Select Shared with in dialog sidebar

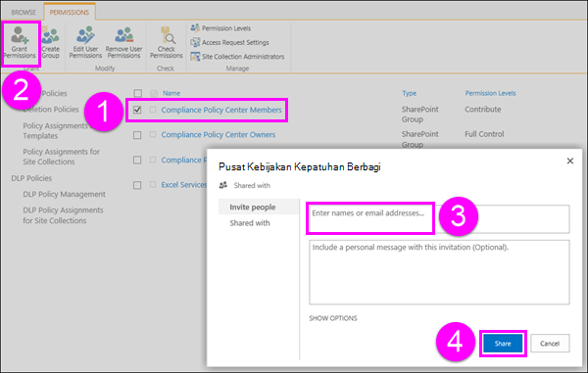point(250,223)
